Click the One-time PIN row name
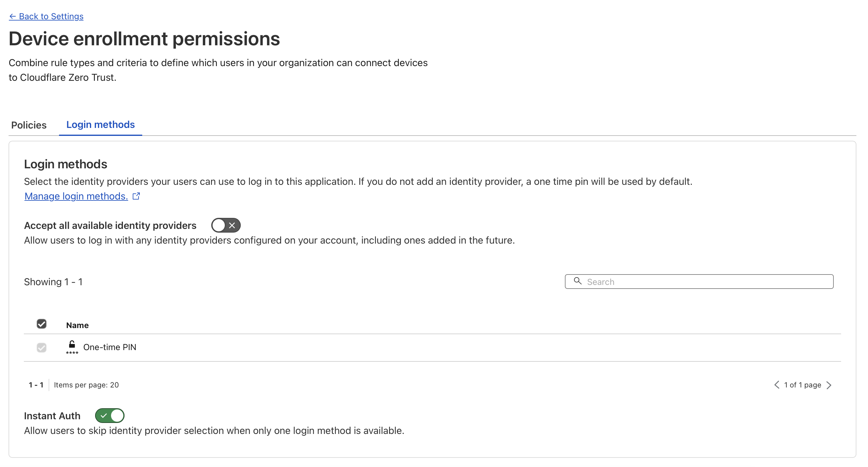Image resolution: width=868 pixels, height=467 pixels. 109,347
